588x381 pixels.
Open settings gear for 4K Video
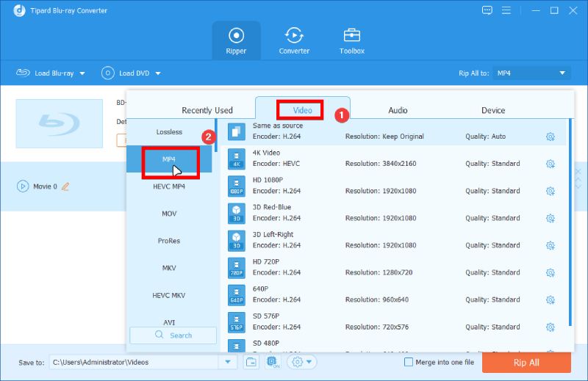coord(550,164)
